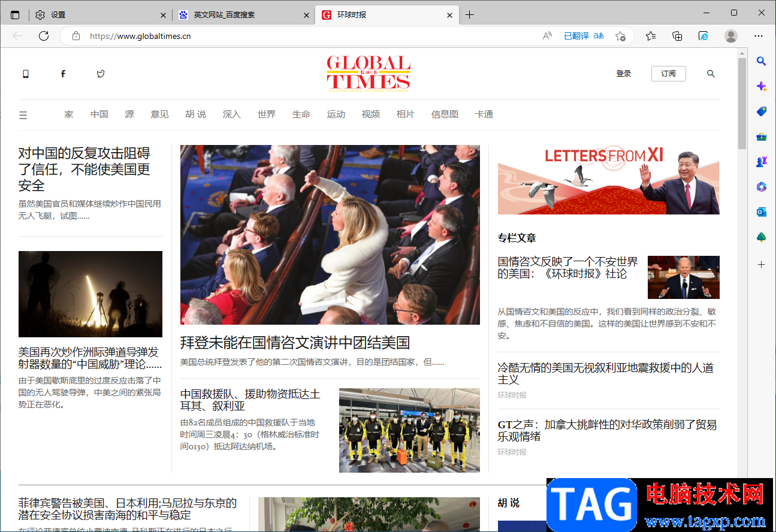Image resolution: width=776 pixels, height=532 pixels.
Task: Open the 卡通 navigation section
Action: [x=484, y=114]
